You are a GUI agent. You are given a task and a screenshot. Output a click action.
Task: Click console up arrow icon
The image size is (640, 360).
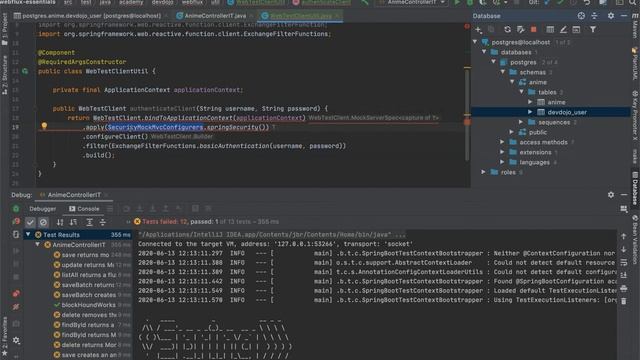coord(624,236)
